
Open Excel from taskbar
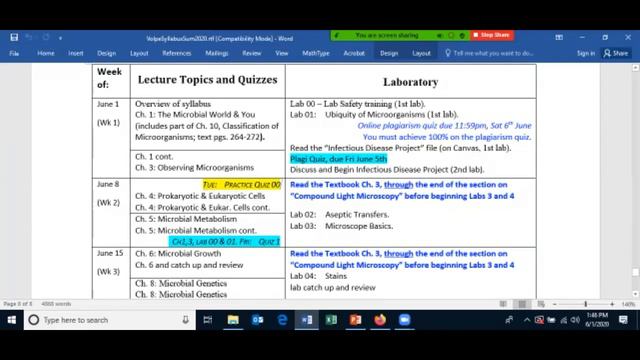click(x=331, y=320)
